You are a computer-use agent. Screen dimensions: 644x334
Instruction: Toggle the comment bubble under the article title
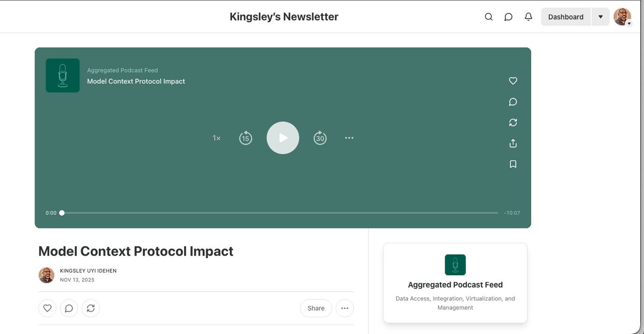(69, 308)
